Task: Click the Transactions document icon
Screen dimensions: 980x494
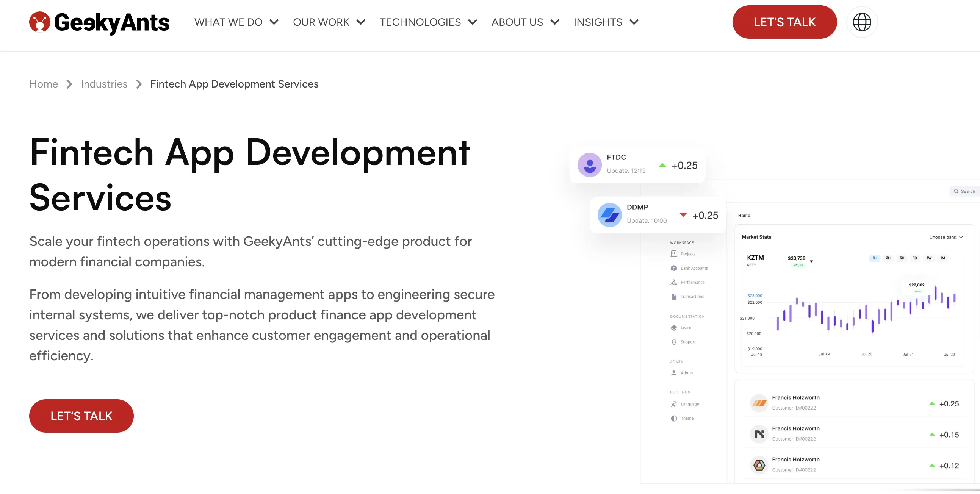Action: (x=674, y=297)
